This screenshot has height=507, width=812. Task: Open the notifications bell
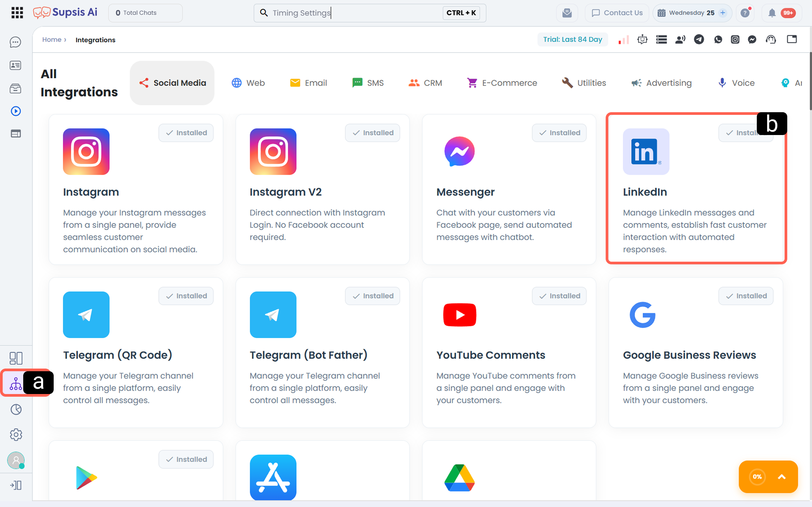772,13
